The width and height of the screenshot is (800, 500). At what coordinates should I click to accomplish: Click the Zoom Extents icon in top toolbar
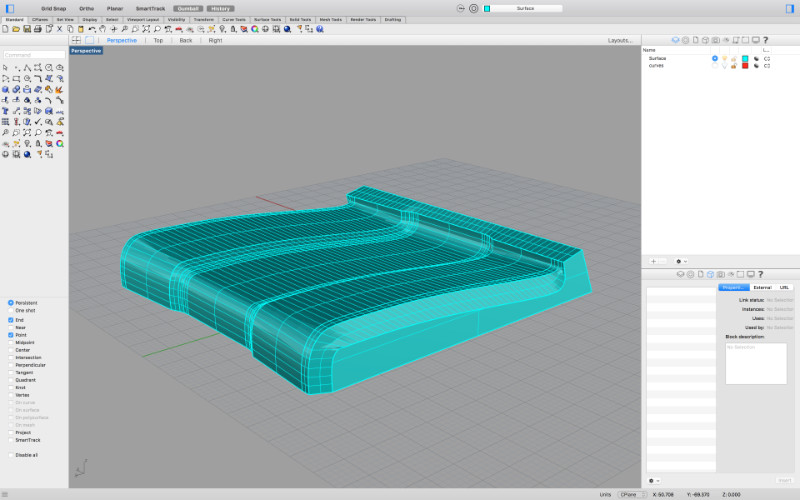[146, 29]
